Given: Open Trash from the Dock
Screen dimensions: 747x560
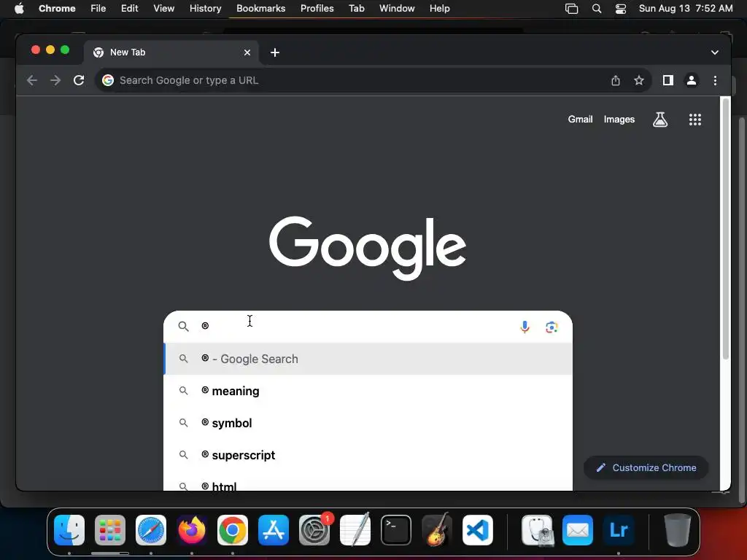Looking at the screenshot, I should click(x=678, y=530).
